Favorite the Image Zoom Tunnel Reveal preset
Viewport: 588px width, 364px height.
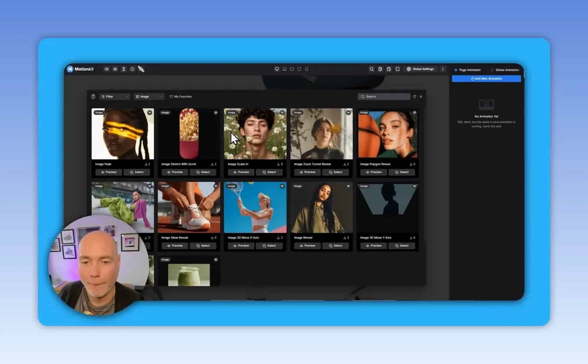click(348, 113)
